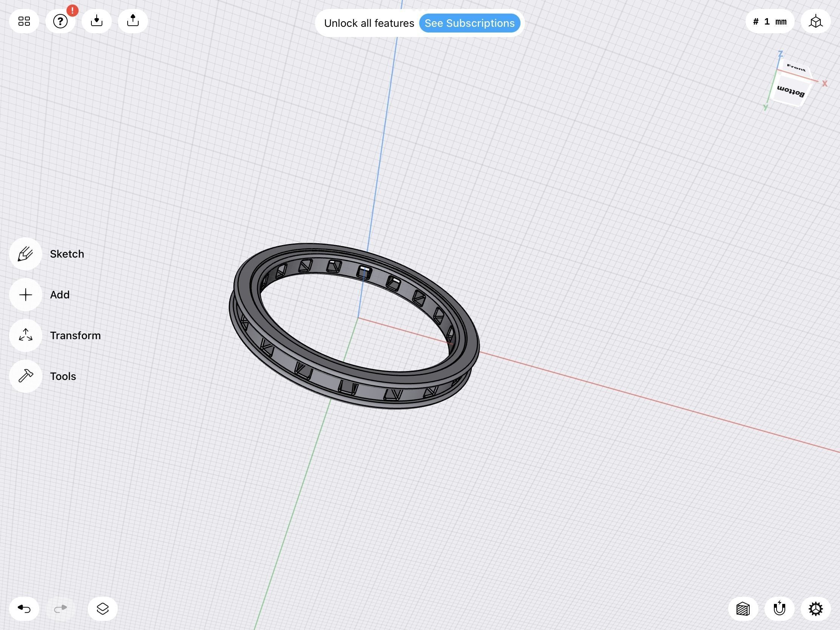The image size is (840, 630).
Task: Open the grid size 1 mm setting
Action: pyautogui.click(x=770, y=22)
